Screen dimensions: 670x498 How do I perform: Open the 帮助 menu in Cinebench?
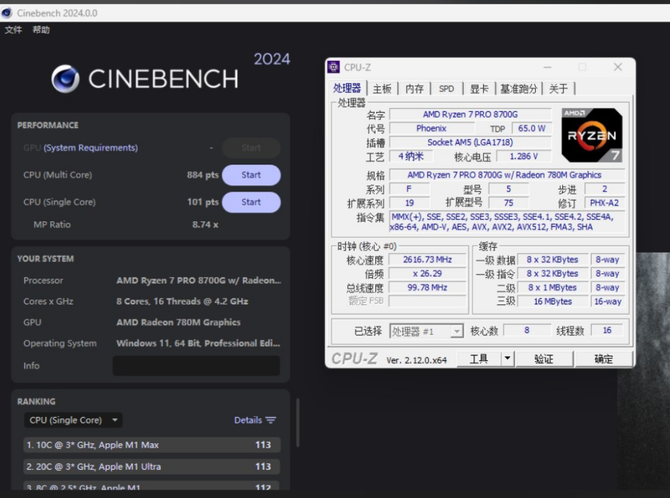click(x=41, y=30)
